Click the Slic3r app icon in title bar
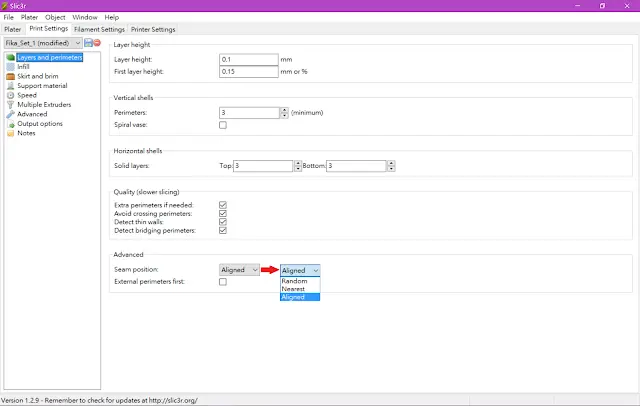The height and width of the screenshot is (406, 640). point(4,6)
